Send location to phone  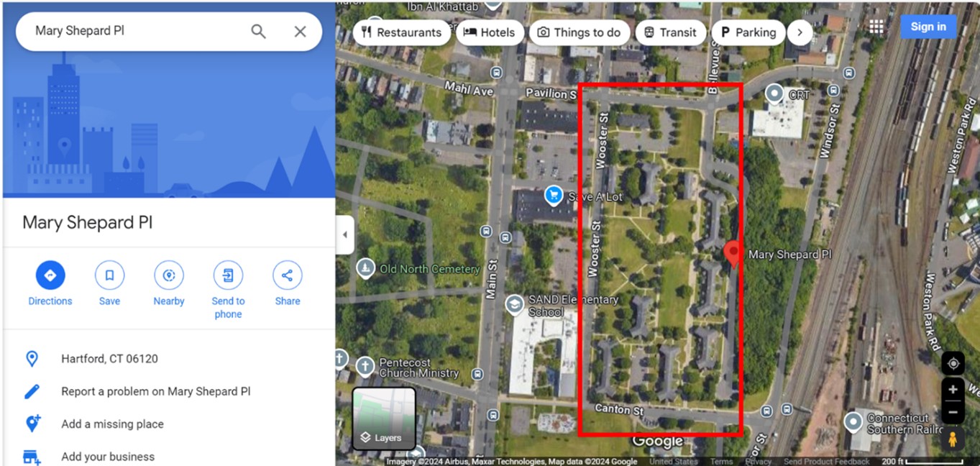[x=228, y=290]
